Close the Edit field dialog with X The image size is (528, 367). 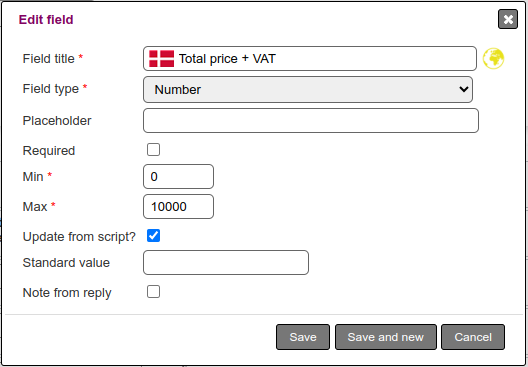pyautogui.click(x=508, y=19)
